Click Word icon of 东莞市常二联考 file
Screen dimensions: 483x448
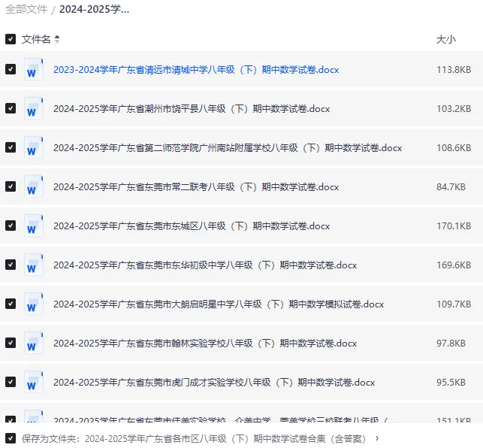34,186
